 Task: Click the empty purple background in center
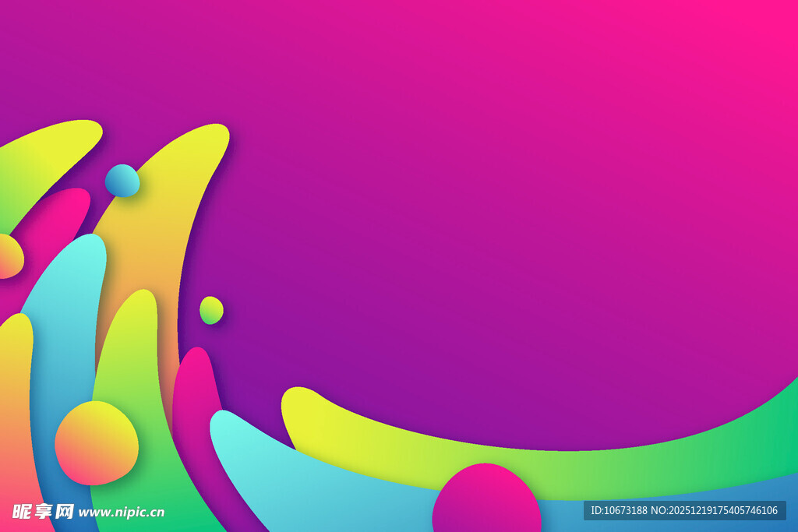click(468, 234)
